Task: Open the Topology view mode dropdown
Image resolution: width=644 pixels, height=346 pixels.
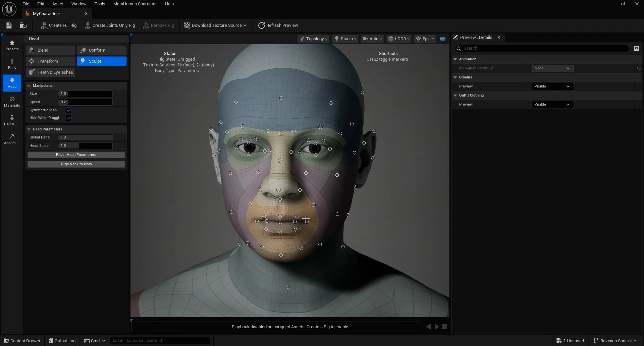Action: (313, 39)
